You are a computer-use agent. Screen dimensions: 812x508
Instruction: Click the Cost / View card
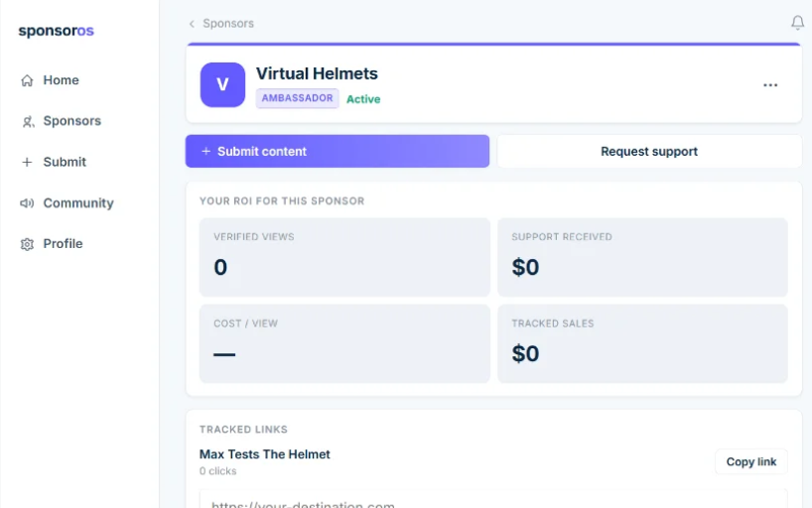tap(344, 344)
